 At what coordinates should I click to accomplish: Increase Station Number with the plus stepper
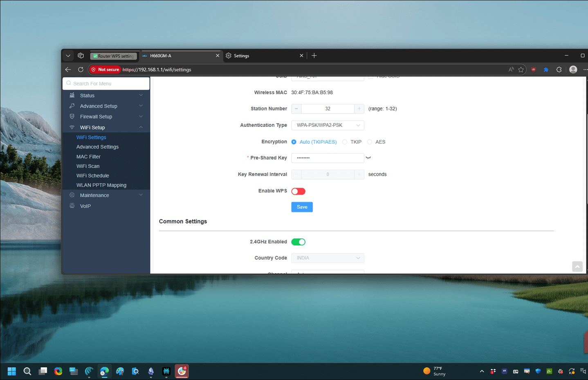coord(359,109)
